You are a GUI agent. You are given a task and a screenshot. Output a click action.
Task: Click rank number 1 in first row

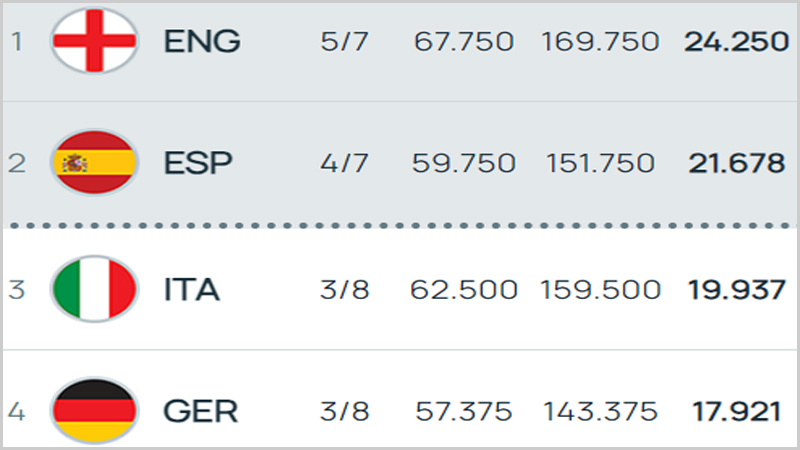pyautogui.click(x=17, y=41)
